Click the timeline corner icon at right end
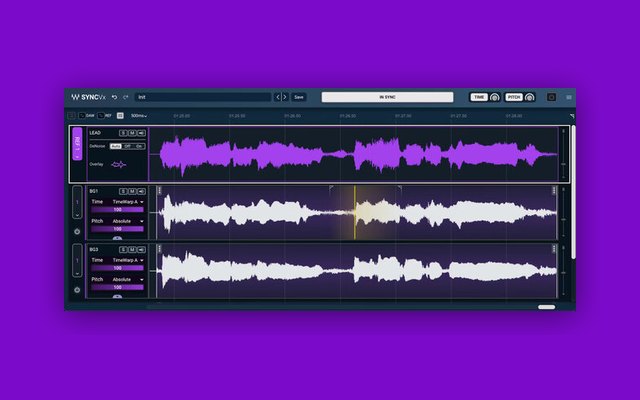This screenshot has height=400, width=640. click(572, 116)
